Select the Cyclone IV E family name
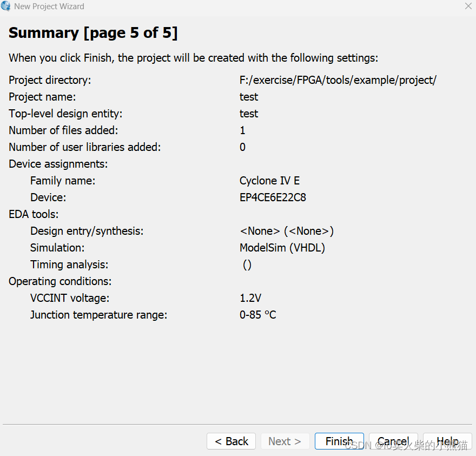The image size is (476, 456). click(x=269, y=181)
